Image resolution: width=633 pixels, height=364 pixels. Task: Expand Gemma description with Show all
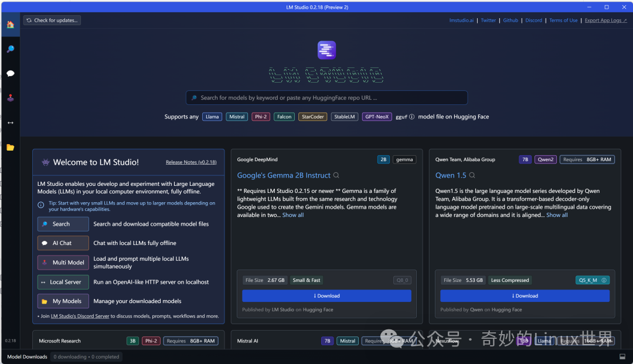292,215
